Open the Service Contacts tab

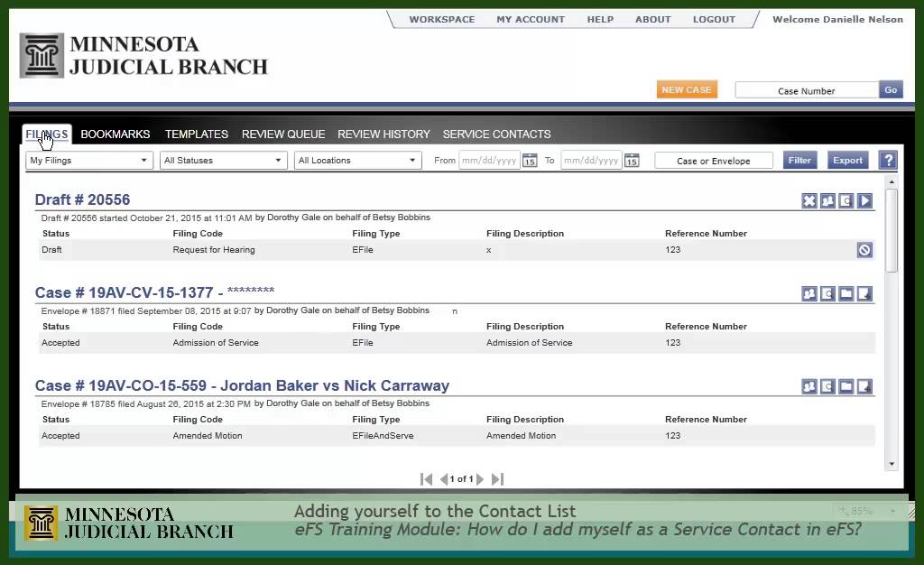tap(497, 134)
